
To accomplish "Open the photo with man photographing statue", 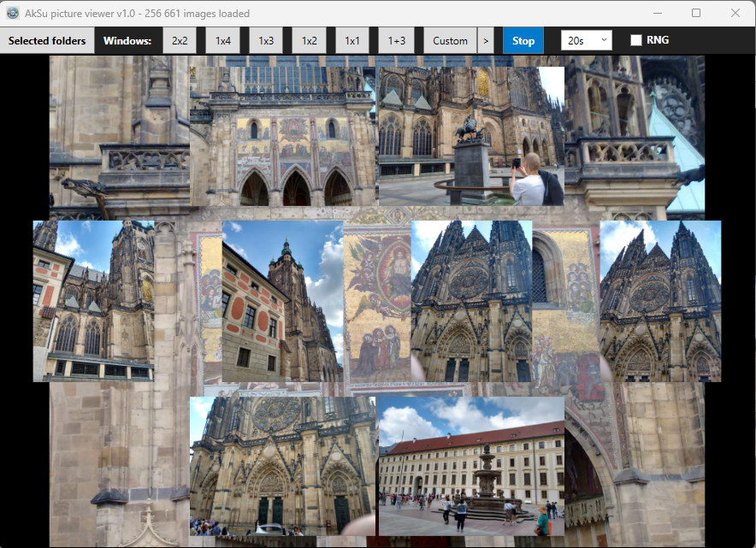I will (471, 137).
